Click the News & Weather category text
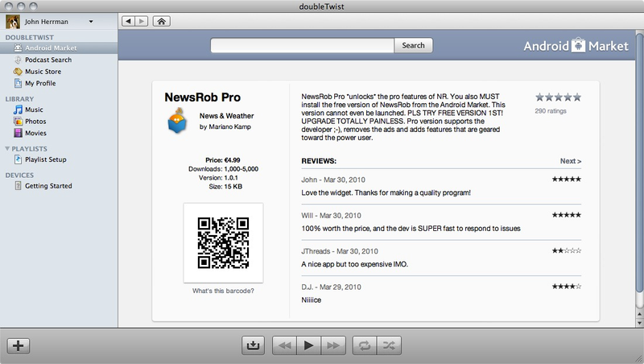 click(x=227, y=116)
